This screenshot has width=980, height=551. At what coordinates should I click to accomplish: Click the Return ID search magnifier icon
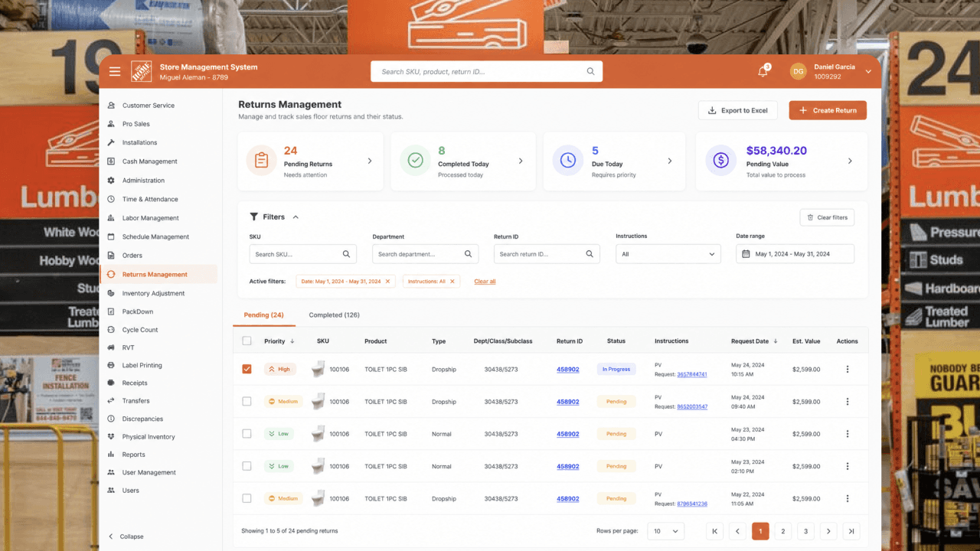point(590,254)
